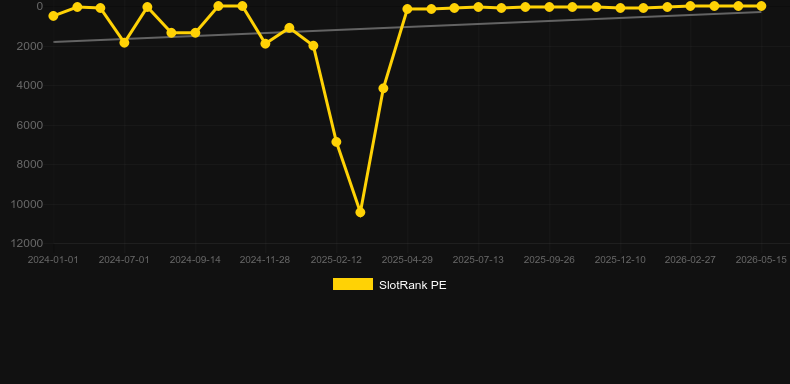Select the data point near rank 7000
Screen dimensions: 790x384
point(336,142)
